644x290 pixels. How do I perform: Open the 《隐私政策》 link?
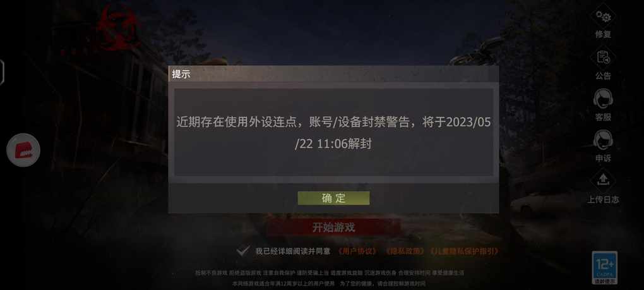pos(405,251)
